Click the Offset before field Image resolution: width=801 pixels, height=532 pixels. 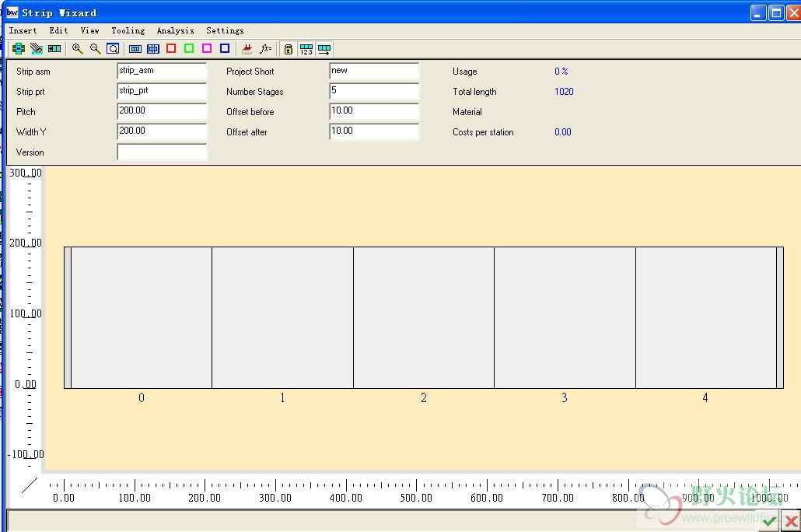tap(374, 111)
